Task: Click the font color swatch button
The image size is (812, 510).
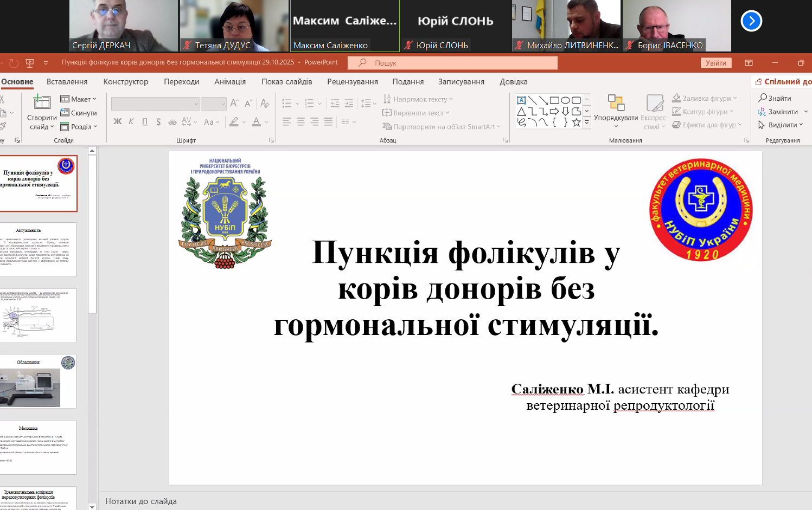Action: (x=257, y=122)
